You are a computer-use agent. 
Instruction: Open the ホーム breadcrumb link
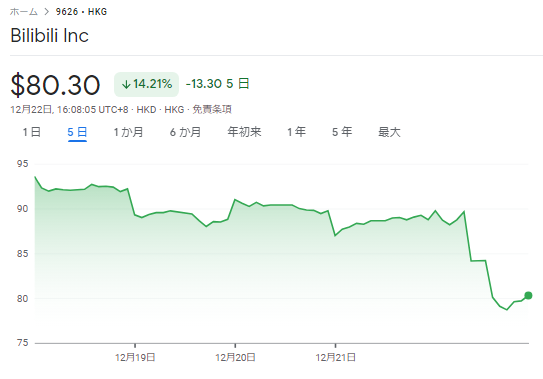coord(24,12)
